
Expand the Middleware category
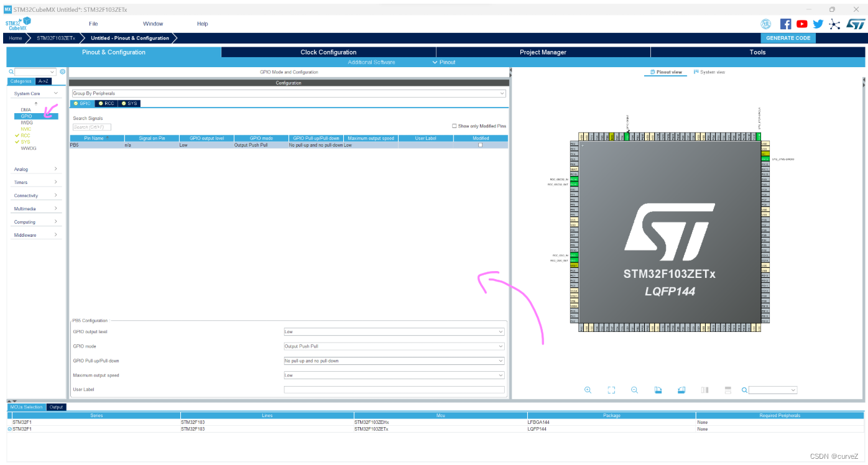pyautogui.click(x=55, y=235)
